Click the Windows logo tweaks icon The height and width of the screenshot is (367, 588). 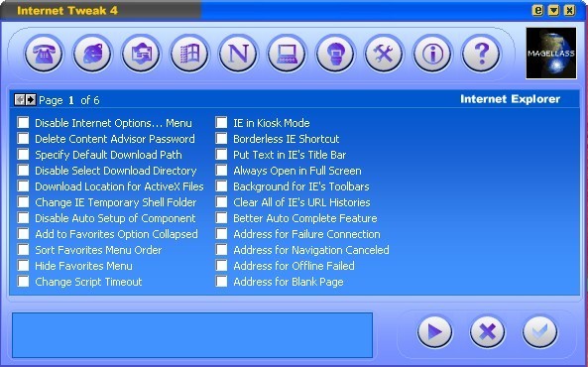click(189, 54)
